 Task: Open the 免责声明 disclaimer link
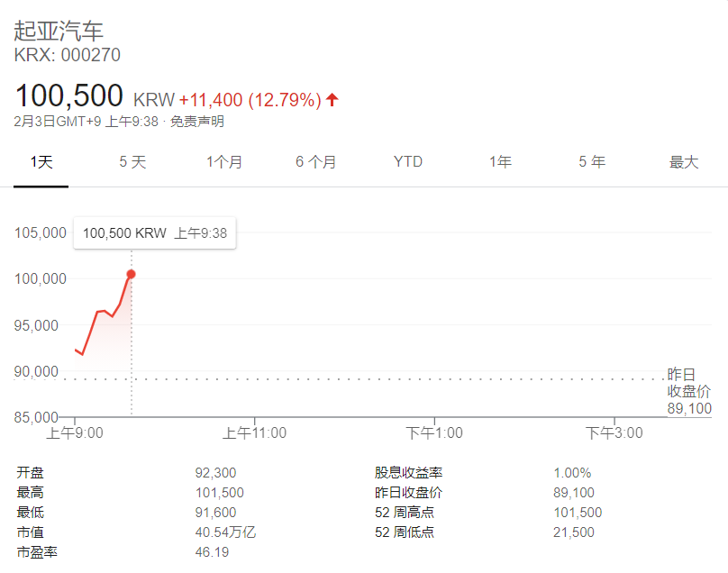tap(197, 122)
